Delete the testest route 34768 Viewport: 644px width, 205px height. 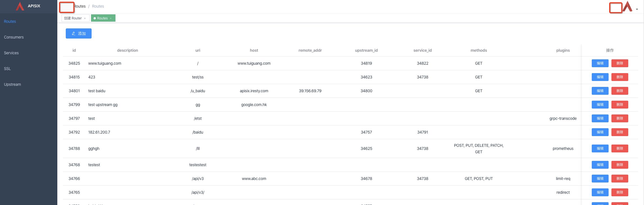click(x=620, y=165)
